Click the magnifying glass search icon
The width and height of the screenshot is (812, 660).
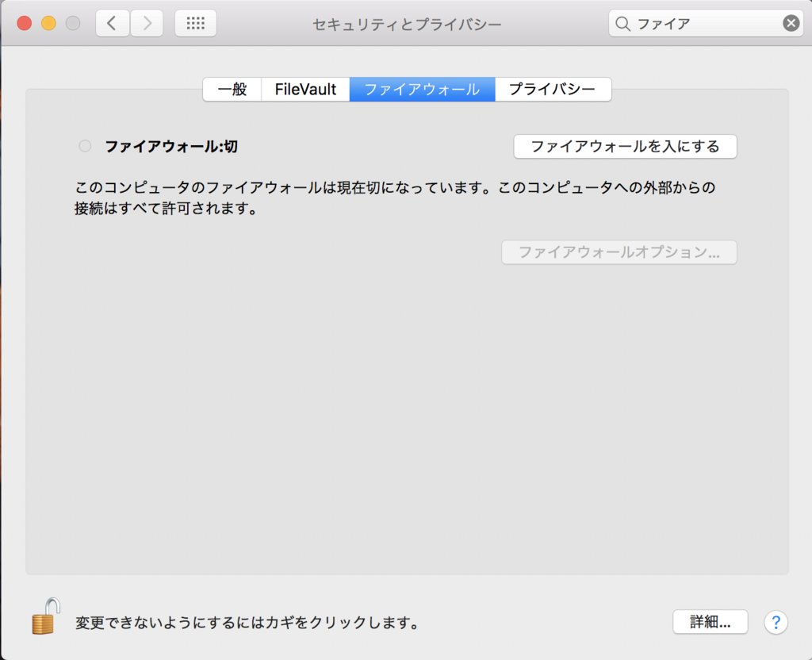pos(622,24)
